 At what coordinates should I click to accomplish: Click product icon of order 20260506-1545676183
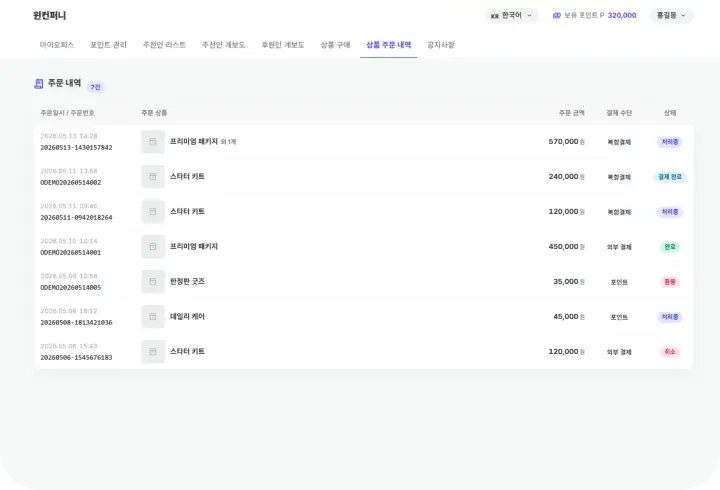(153, 351)
